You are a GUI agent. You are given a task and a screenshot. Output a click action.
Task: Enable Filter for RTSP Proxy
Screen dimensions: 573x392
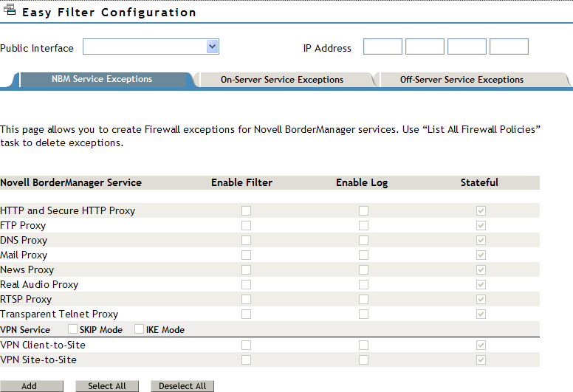pyautogui.click(x=247, y=299)
